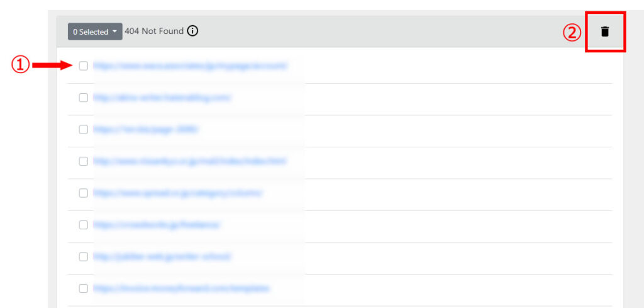The width and height of the screenshot is (644, 308).
Task: Visit the fifth URL link in list
Action: point(177,193)
